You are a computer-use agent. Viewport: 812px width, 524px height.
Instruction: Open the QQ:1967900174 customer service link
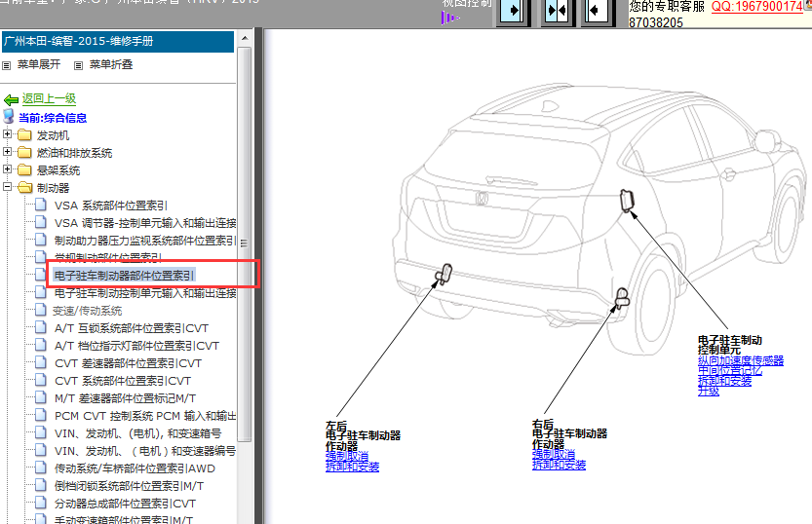coord(756,7)
